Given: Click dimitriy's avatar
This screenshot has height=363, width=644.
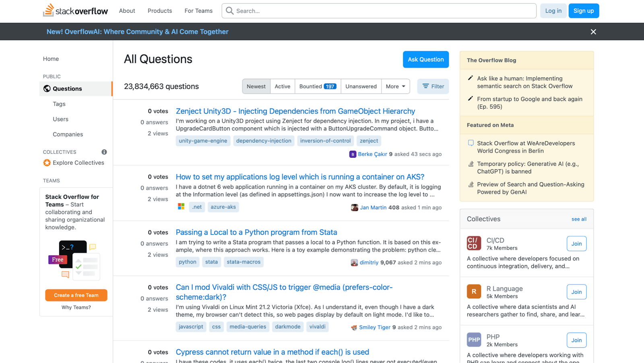Looking at the screenshot, I should point(354,262).
